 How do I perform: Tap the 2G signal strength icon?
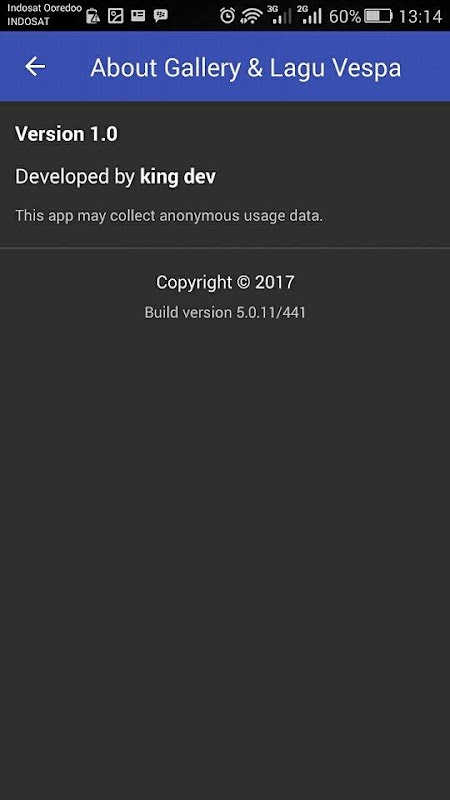pyautogui.click(x=310, y=15)
